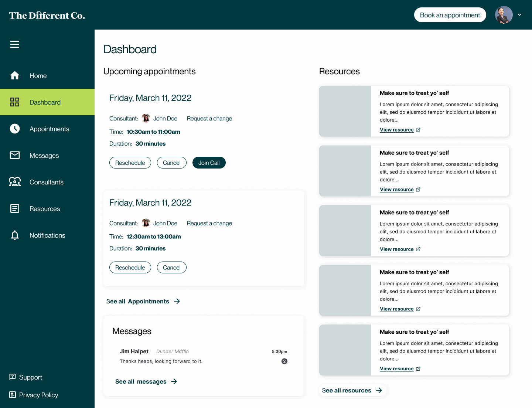Cancel the 12:30am appointment
This screenshot has height=408, width=532.
(172, 268)
